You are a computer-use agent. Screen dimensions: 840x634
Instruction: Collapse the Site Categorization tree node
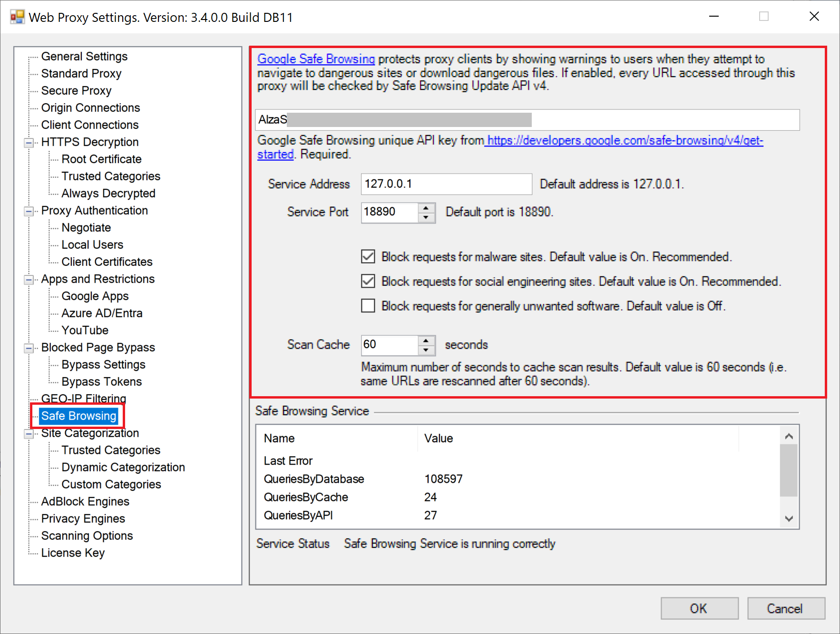coord(29,433)
